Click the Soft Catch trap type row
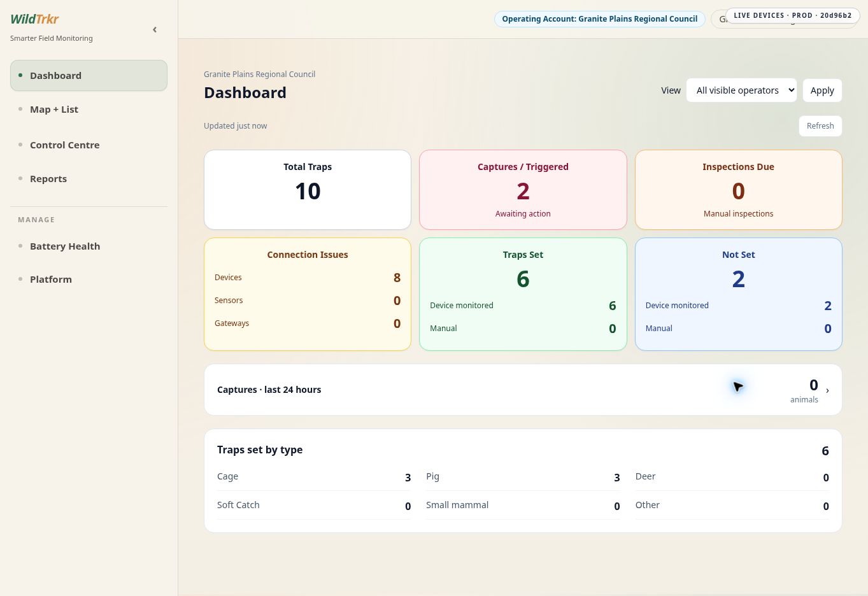Viewport: 868px width, 596px height. [x=314, y=506]
